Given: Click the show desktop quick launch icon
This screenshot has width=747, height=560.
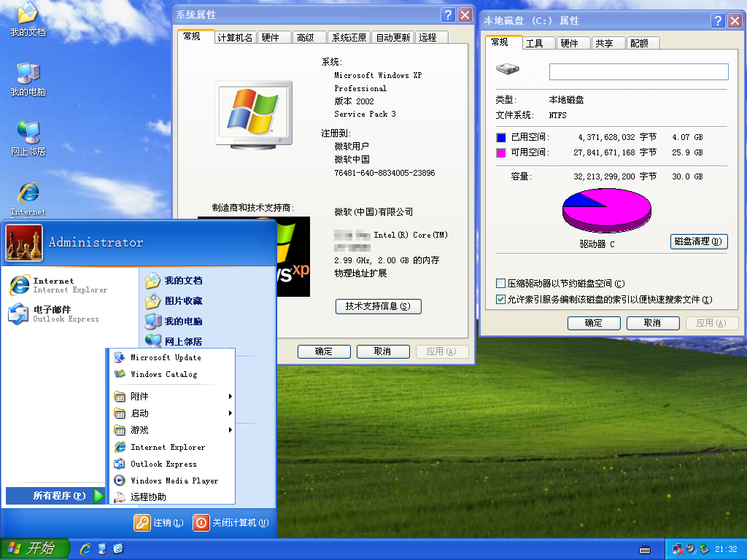Looking at the screenshot, I should coord(102,549).
